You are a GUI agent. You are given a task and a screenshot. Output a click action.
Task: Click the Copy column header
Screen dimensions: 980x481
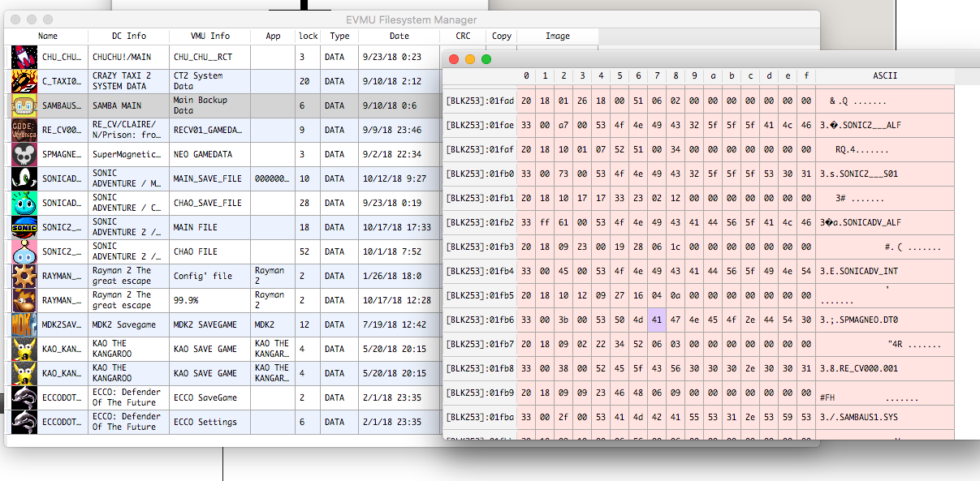(502, 36)
